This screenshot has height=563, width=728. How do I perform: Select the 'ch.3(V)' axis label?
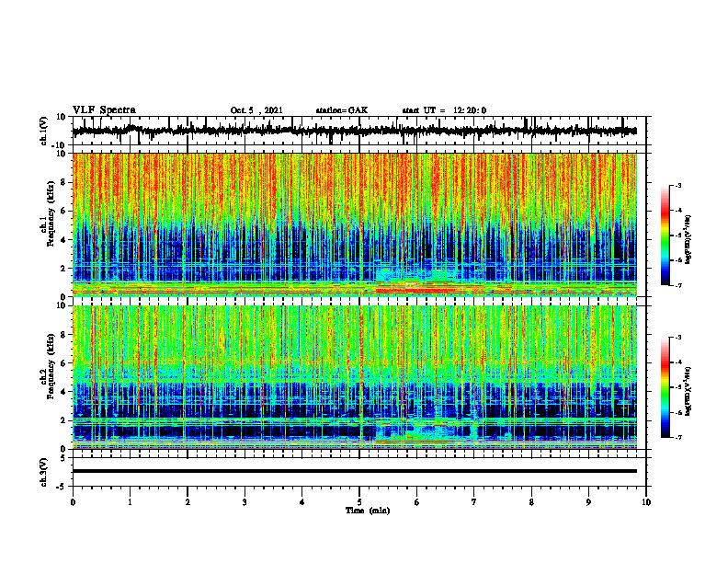43,472
